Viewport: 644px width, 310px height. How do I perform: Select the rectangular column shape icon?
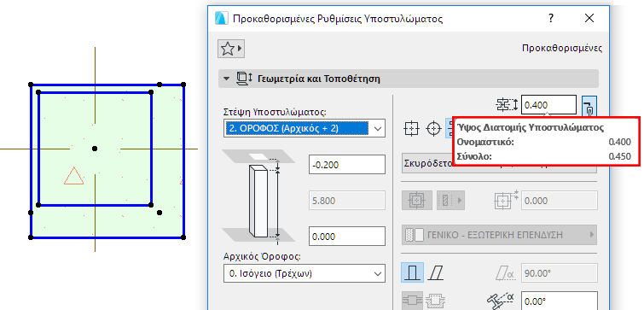(x=411, y=129)
